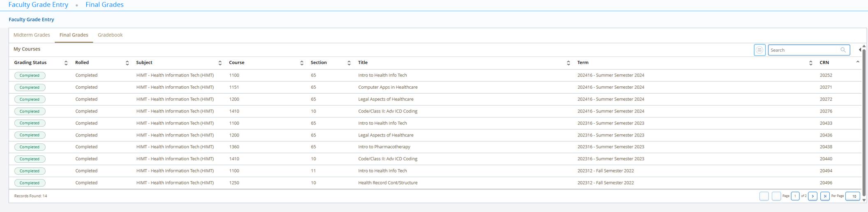Click Completed badge for CRN 20496
The width and height of the screenshot is (868, 212).
[x=30, y=183]
